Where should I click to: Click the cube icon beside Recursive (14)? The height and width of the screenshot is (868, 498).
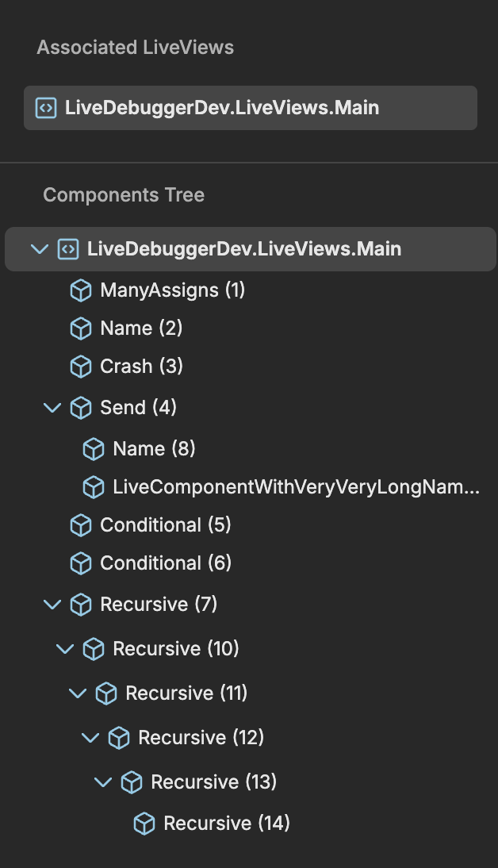[x=144, y=824]
